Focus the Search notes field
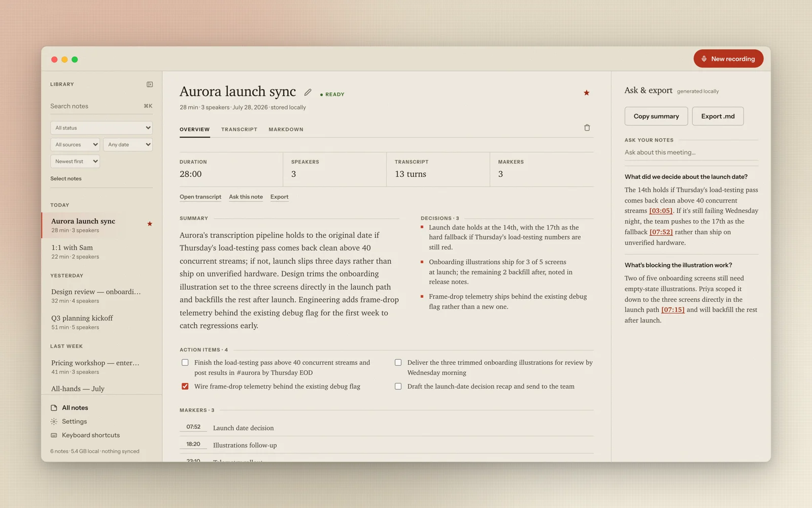The height and width of the screenshot is (508, 812). click(101, 106)
